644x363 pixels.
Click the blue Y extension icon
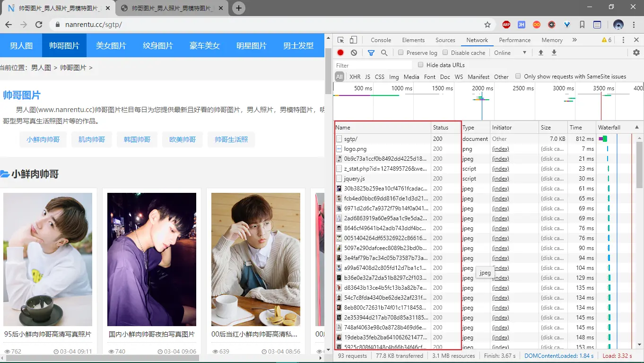click(567, 25)
